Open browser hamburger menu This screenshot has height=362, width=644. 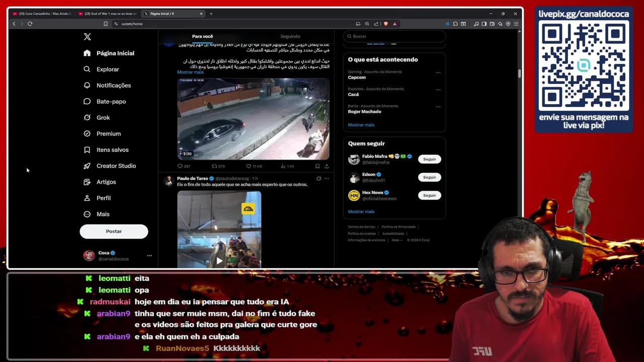[x=516, y=24]
